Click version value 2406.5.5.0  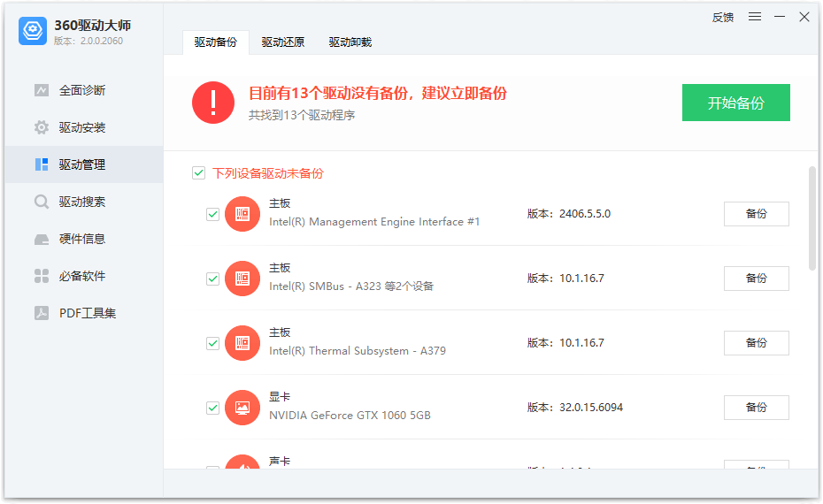pos(585,214)
